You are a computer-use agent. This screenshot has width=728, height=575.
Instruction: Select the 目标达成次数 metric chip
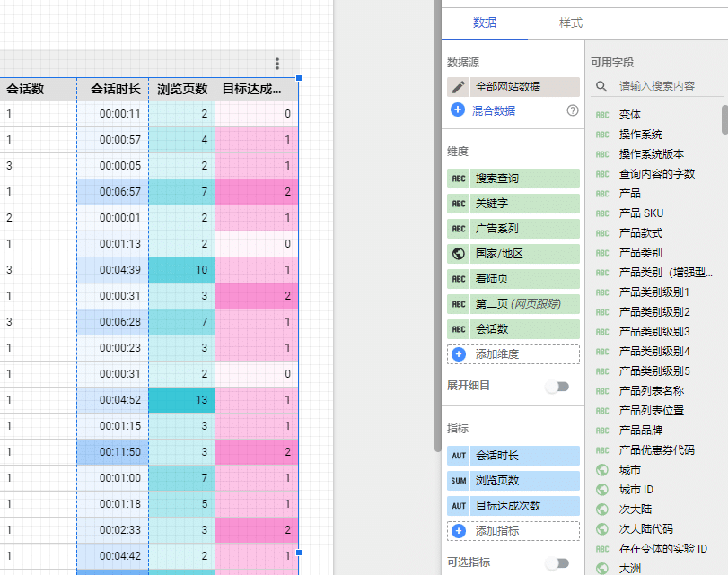pos(522,506)
